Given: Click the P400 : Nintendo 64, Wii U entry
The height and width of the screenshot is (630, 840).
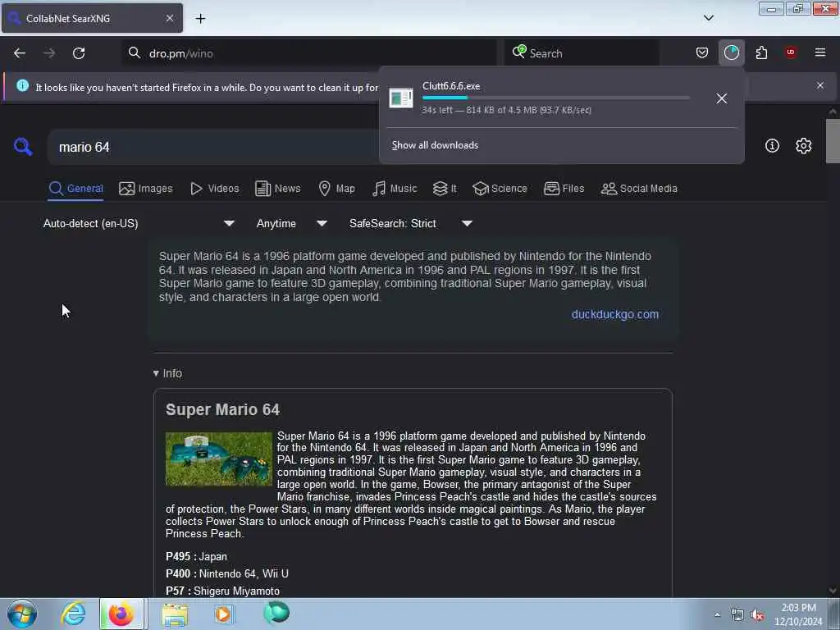Looking at the screenshot, I should 227,573.
